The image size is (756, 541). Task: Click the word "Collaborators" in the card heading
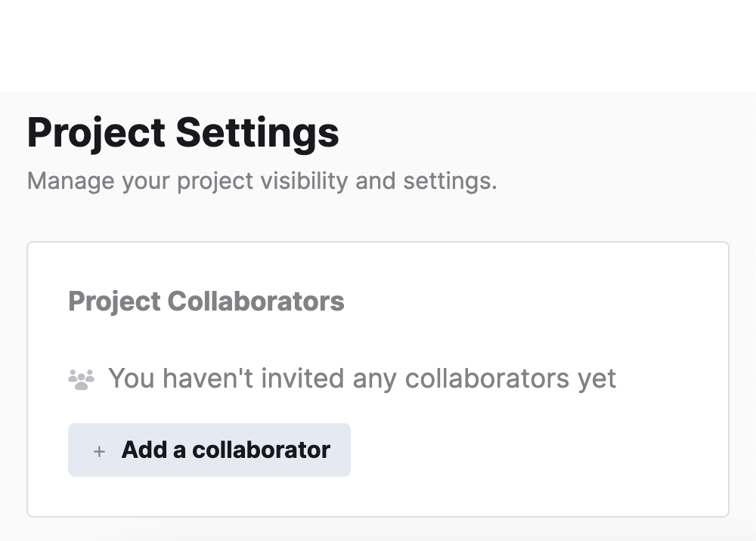pyautogui.click(x=256, y=301)
